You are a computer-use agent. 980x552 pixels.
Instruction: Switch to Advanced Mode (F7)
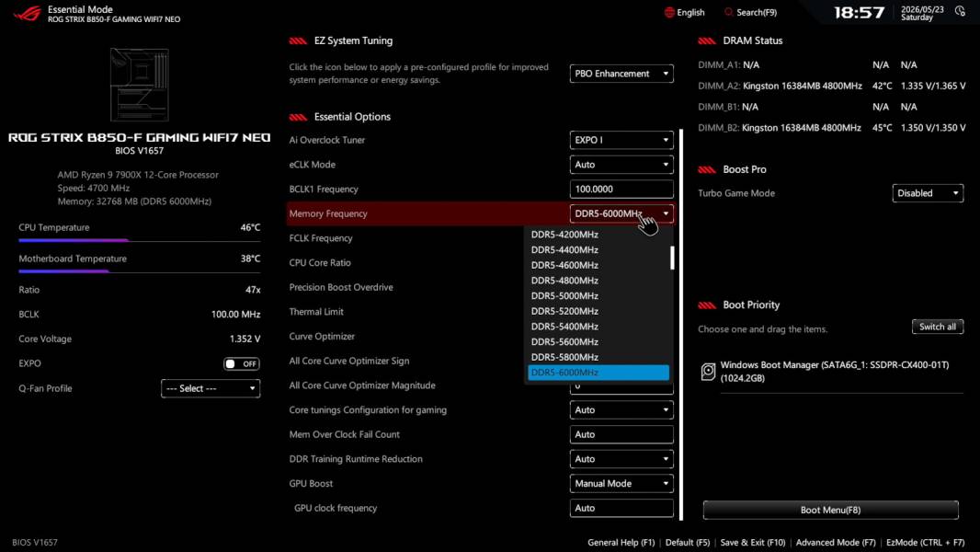(x=836, y=542)
